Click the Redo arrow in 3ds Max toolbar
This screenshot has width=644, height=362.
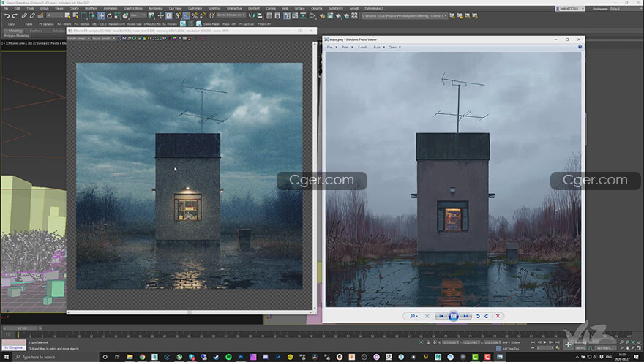click(x=15, y=15)
